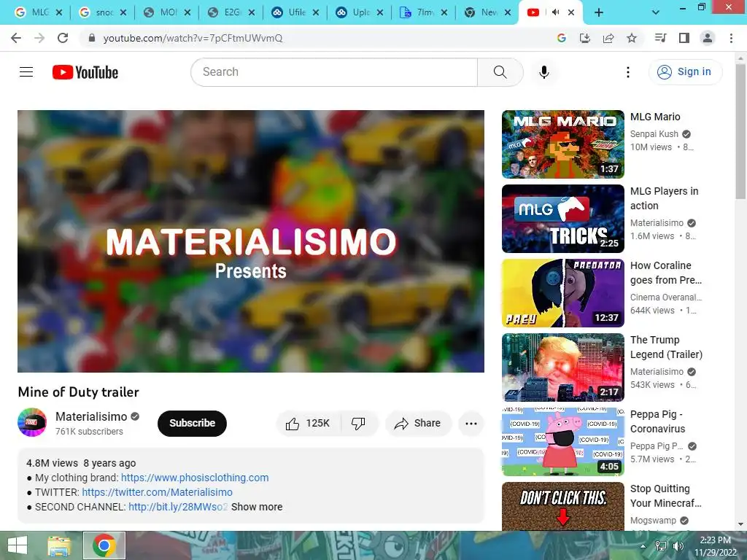Click the search magnifier button
The image size is (747, 560).
coord(500,72)
